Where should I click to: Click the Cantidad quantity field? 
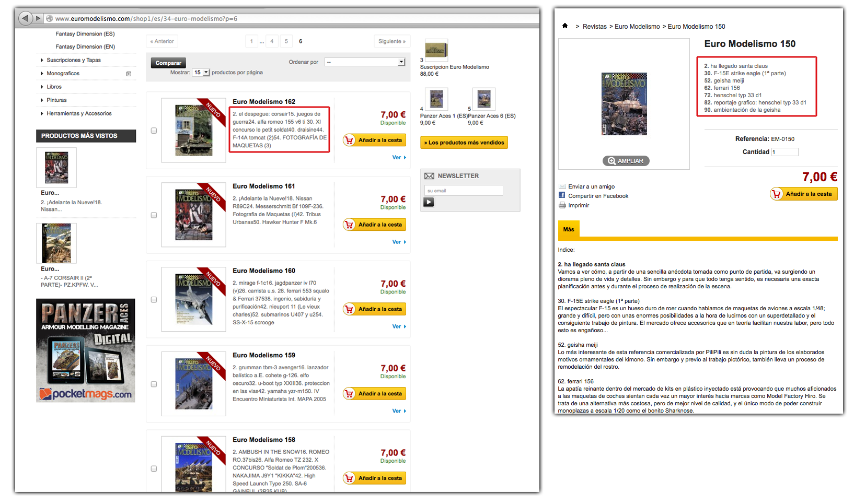785,152
